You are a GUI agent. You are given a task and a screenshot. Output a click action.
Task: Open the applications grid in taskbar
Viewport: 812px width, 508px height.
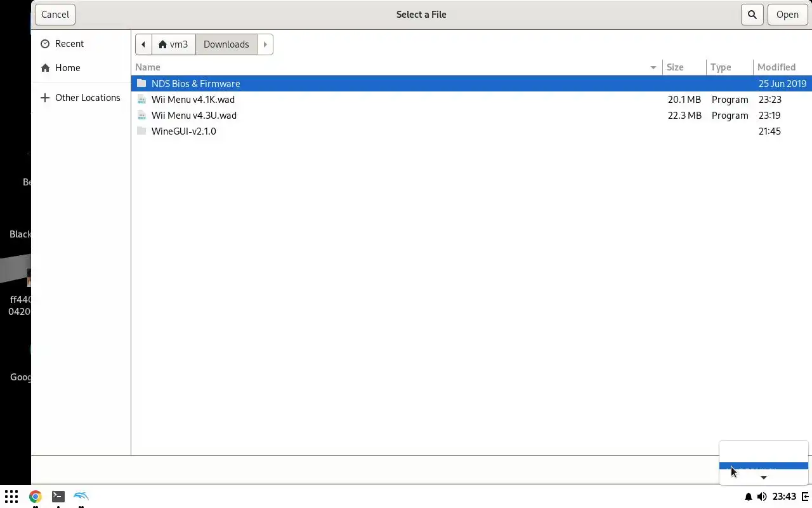11,497
